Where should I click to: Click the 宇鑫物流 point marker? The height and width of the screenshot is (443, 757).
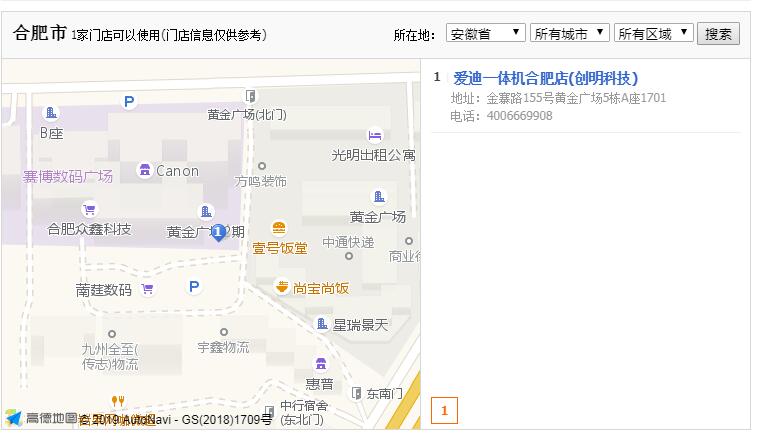(224, 332)
